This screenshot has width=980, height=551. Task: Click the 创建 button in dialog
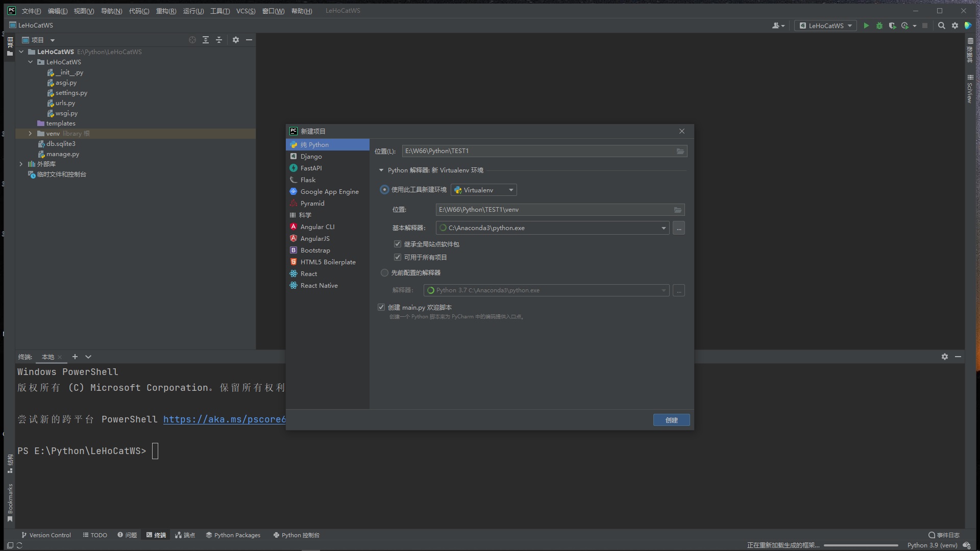672,420
